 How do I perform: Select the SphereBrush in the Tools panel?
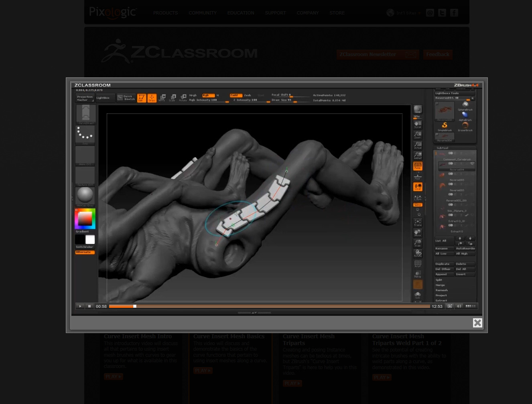[x=465, y=105]
